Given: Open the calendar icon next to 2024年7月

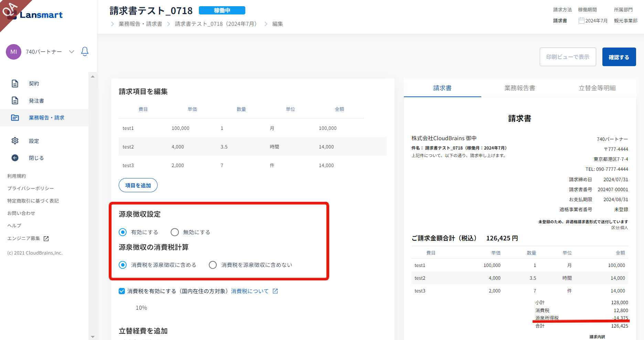Looking at the screenshot, I should click(581, 21).
